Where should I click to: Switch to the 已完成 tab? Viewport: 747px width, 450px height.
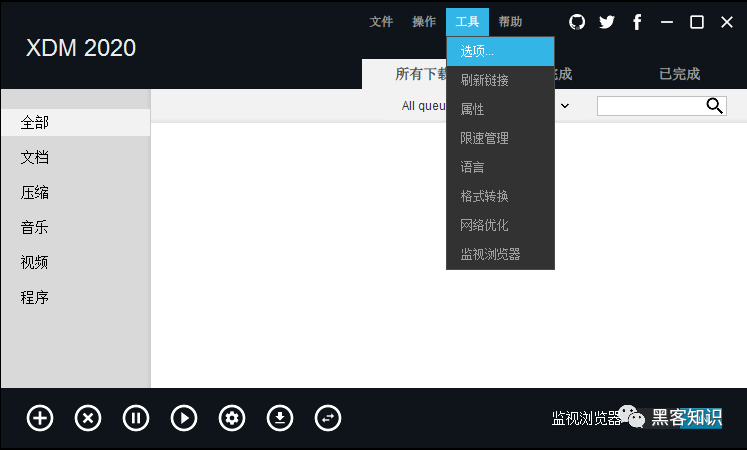click(x=679, y=74)
